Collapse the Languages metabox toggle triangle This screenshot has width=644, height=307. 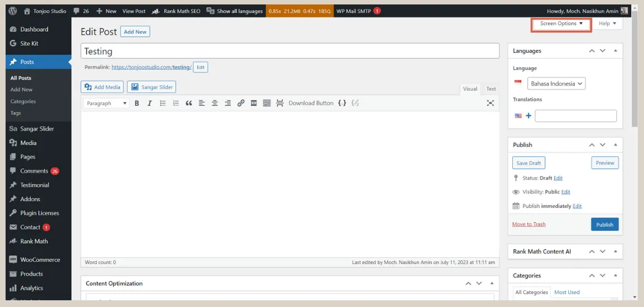click(x=615, y=51)
